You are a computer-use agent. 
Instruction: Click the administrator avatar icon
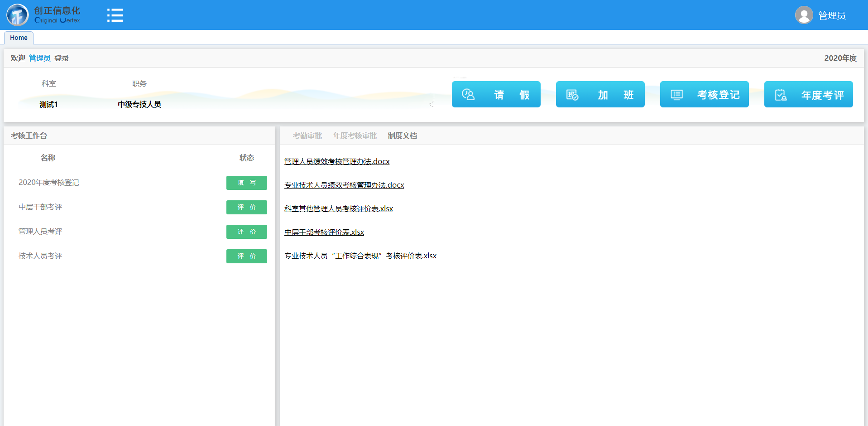pos(804,15)
